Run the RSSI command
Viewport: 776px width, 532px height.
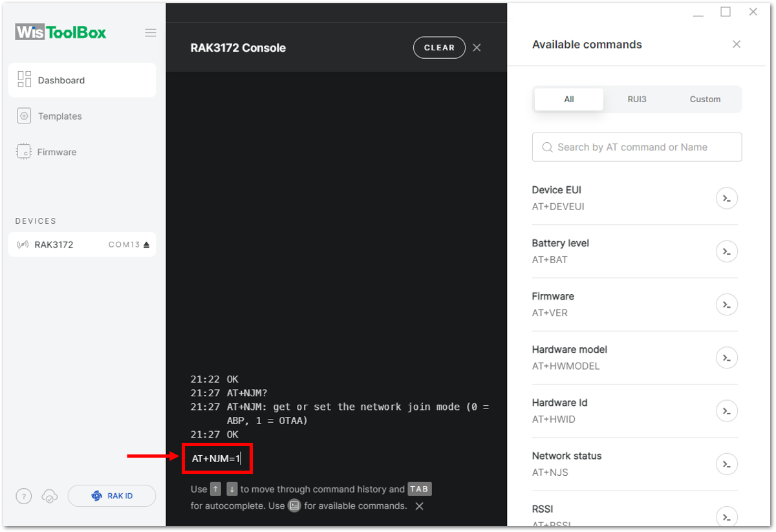(x=727, y=516)
